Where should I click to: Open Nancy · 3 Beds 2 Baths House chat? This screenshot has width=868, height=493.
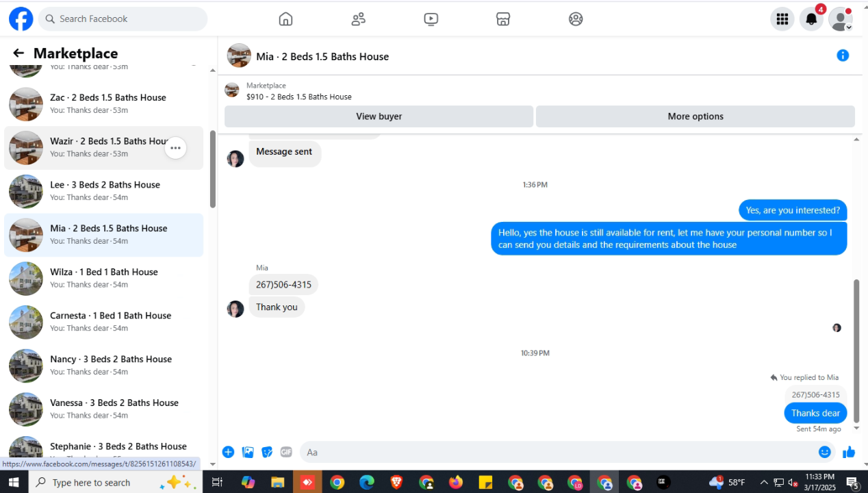pos(104,366)
